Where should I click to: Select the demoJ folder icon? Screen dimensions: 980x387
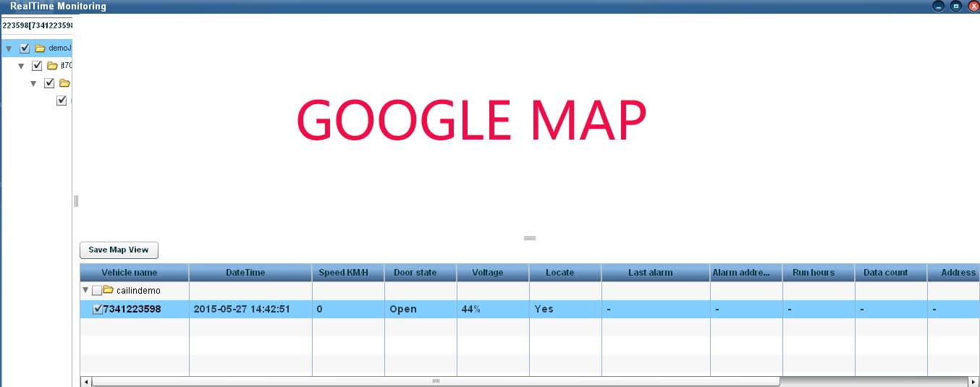[40, 48]
